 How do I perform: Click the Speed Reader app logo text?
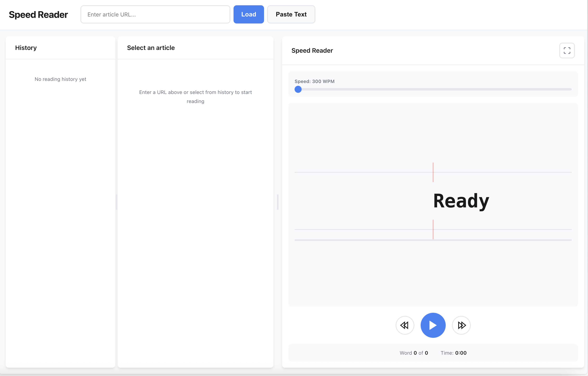tap(38, 14)
